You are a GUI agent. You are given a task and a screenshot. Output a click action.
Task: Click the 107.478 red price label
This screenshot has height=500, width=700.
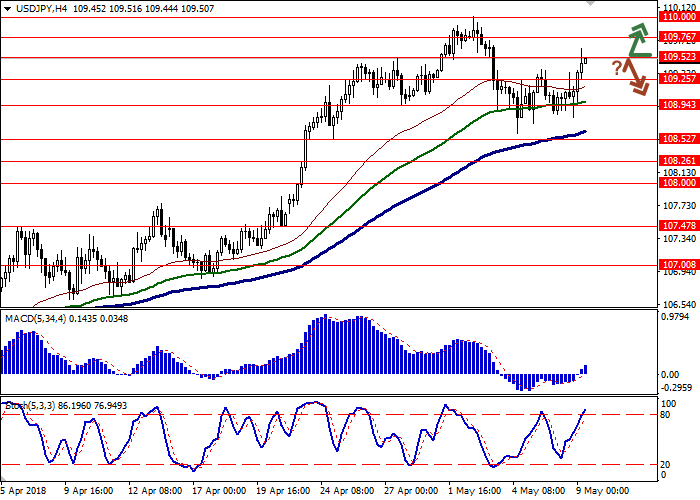click(x=678, y=226)
